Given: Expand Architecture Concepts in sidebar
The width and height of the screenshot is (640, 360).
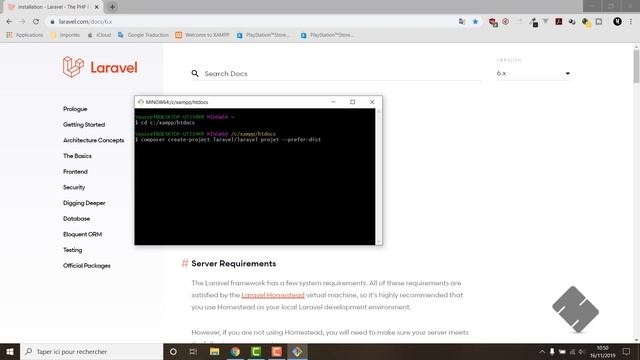Looking at the screenshot, I should (x=93, y=140).
